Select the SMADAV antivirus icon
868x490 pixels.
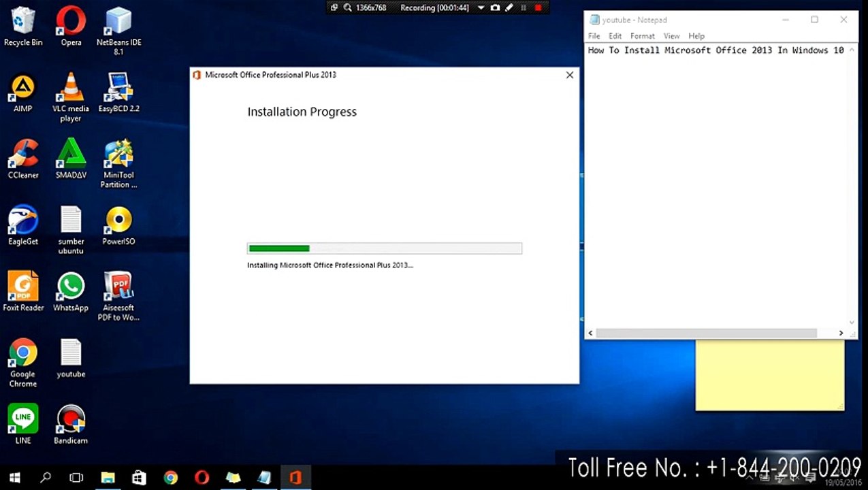tap(71, 159)
